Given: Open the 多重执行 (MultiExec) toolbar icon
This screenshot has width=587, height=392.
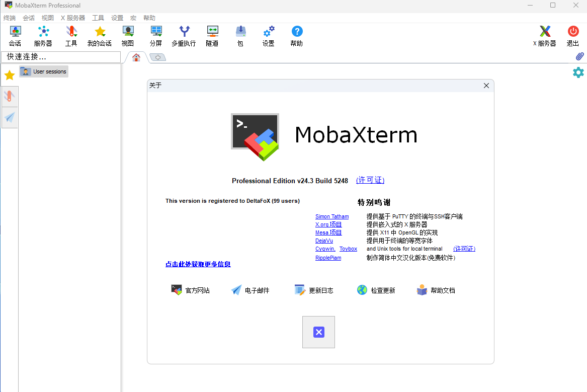Looking at the screenshot, I should 184,36.
